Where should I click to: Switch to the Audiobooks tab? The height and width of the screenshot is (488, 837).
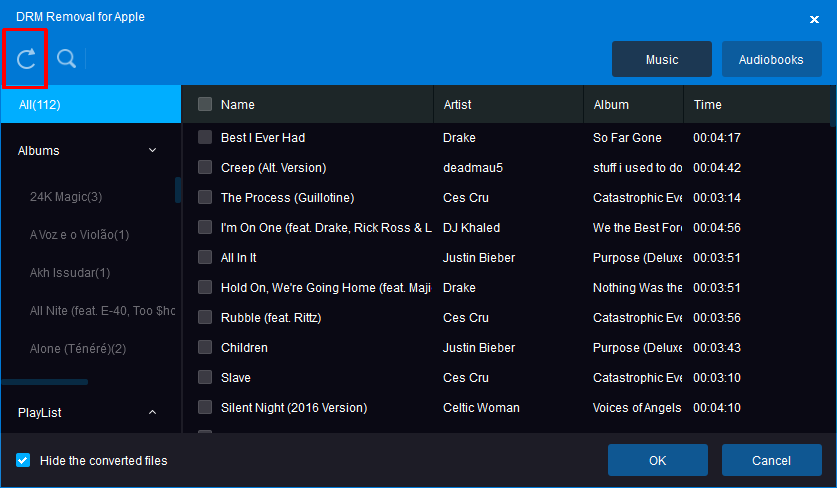(x=771, y=59)
